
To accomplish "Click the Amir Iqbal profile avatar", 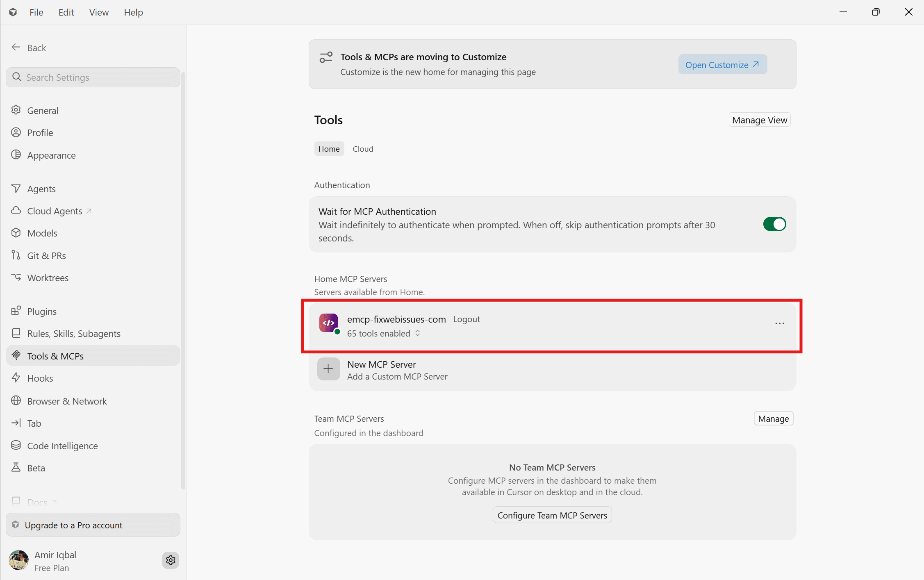I will pos(19,560).
